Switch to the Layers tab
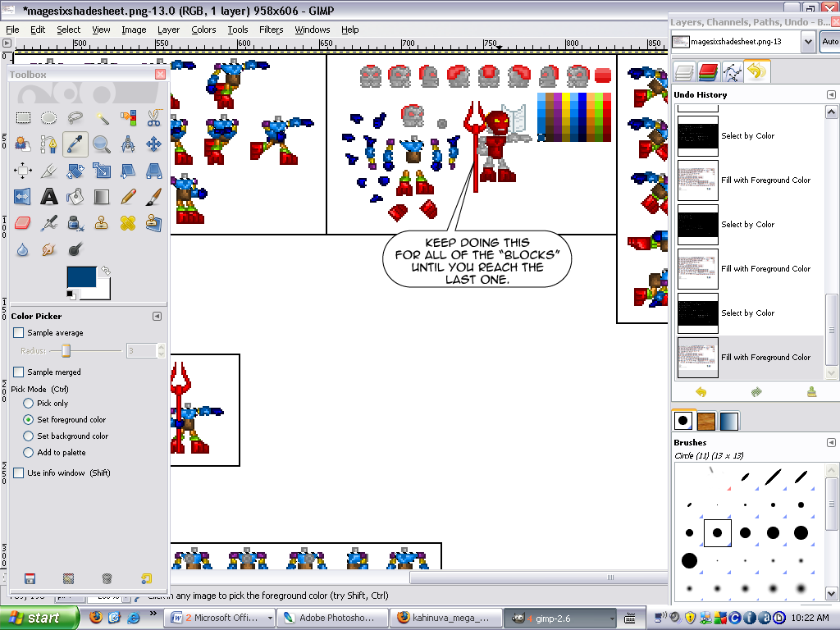 click(x=684, y=72)
